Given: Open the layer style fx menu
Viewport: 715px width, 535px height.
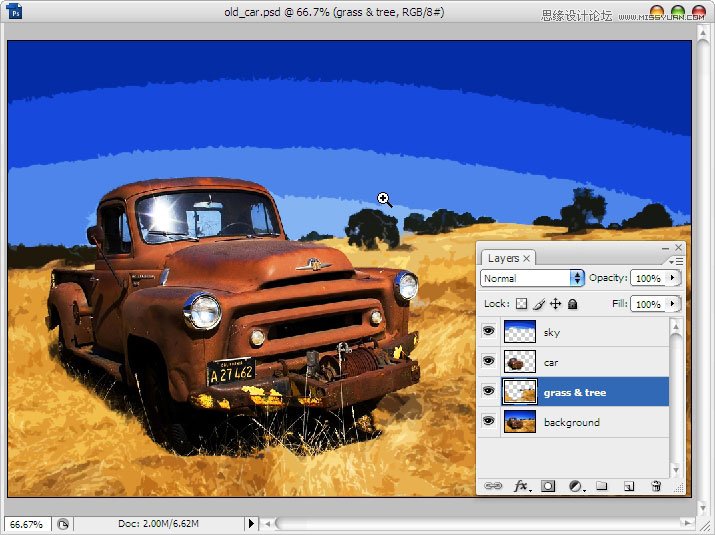Looking at the screenshot, I should point(522,486).
